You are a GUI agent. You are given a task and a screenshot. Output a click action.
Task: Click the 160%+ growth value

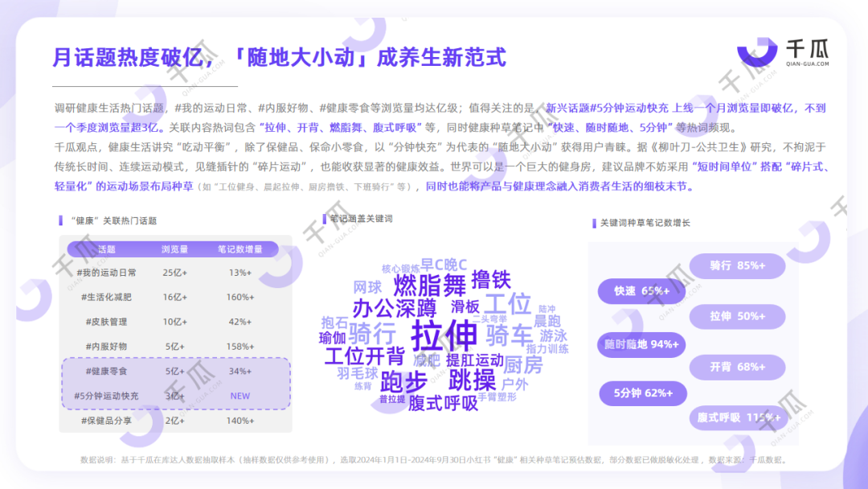tap(240, 298)
